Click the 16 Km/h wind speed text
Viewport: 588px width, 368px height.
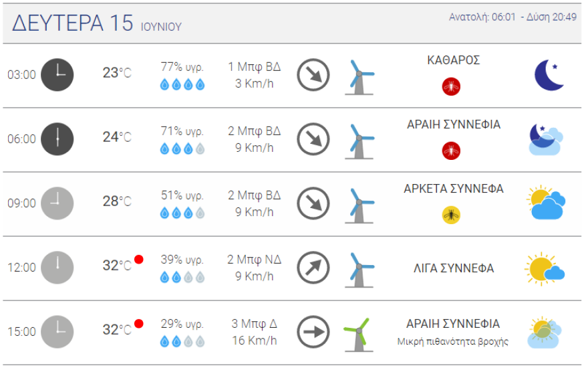[x=253, y=341]
